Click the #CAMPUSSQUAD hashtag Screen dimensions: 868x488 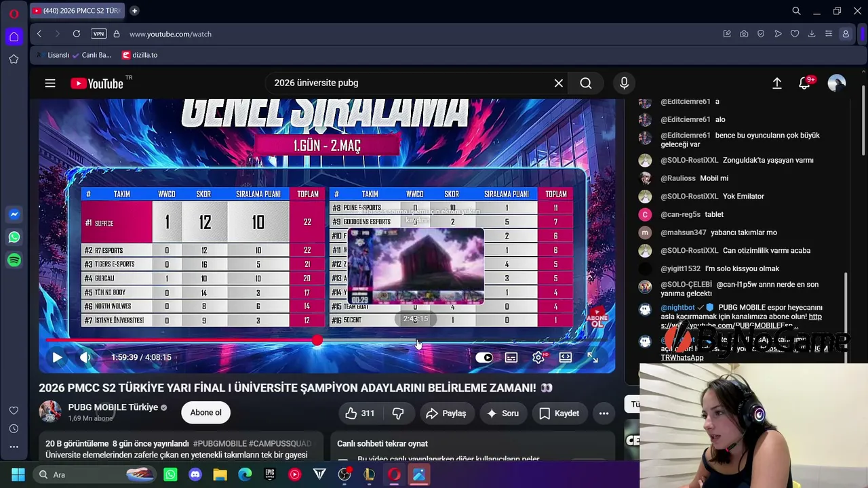point(280,443)
